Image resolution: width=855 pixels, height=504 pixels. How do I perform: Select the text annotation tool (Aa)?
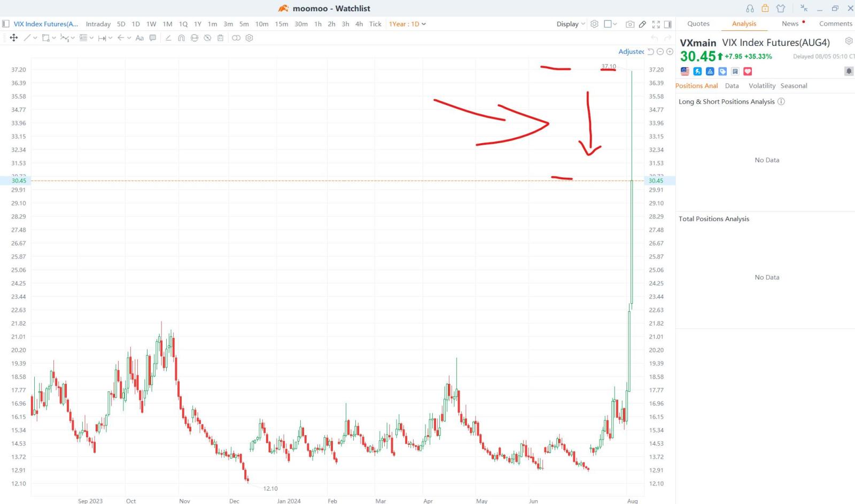coord(139,38)
